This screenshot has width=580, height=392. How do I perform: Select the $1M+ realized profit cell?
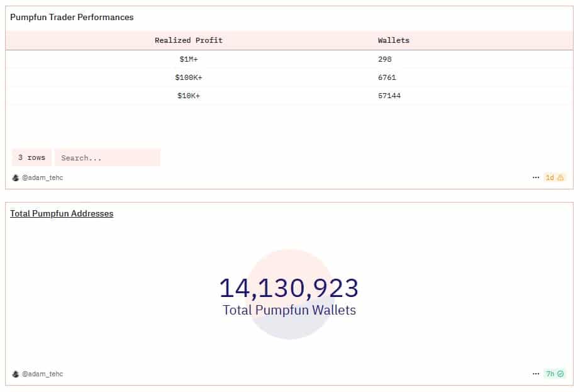tap(189, 59)
